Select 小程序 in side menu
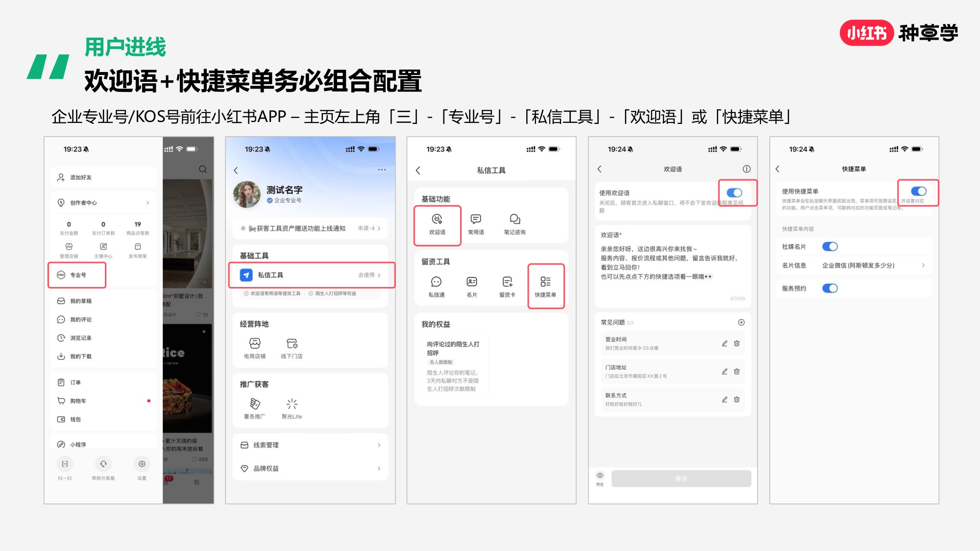The image size is (980, 551). click(x=103, y=444)
